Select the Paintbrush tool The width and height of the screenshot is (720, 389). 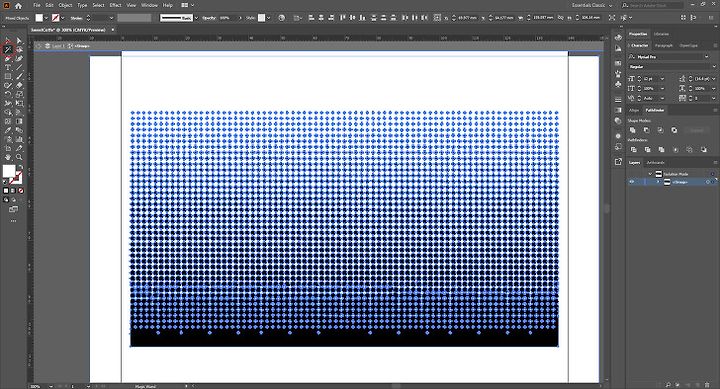click(19, 76)
